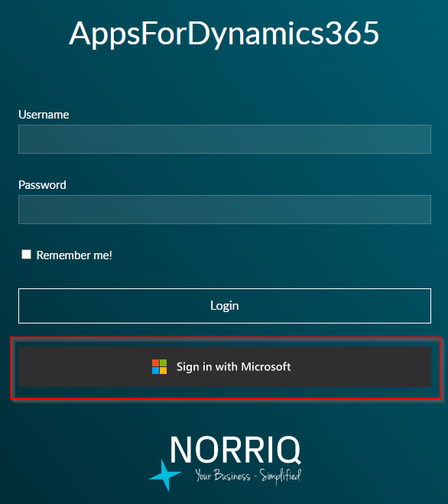
Task: Click the red square of Microsoft logo
Action: [155, 363]
